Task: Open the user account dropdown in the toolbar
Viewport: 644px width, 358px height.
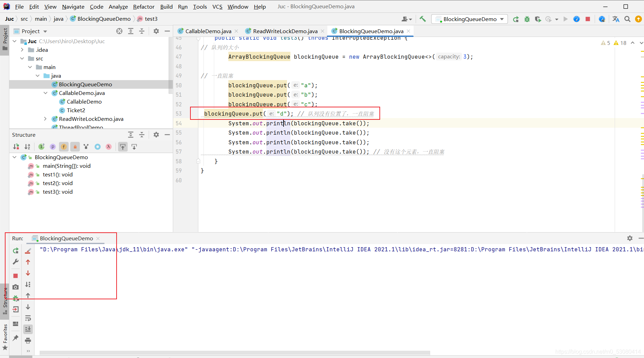Action: click(x=407, y=19)
